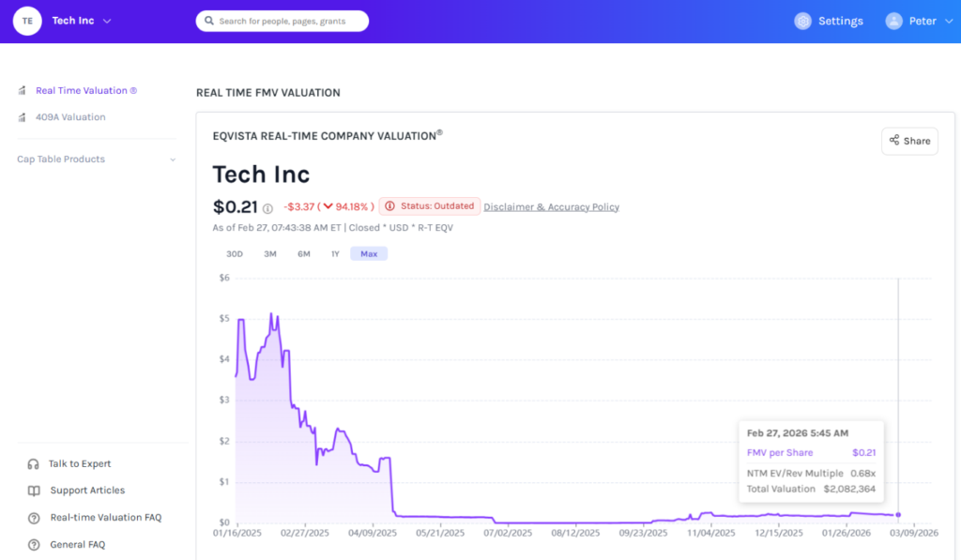
Task: Open the Settings gear in the top bar
Action: tap(804, 20)
